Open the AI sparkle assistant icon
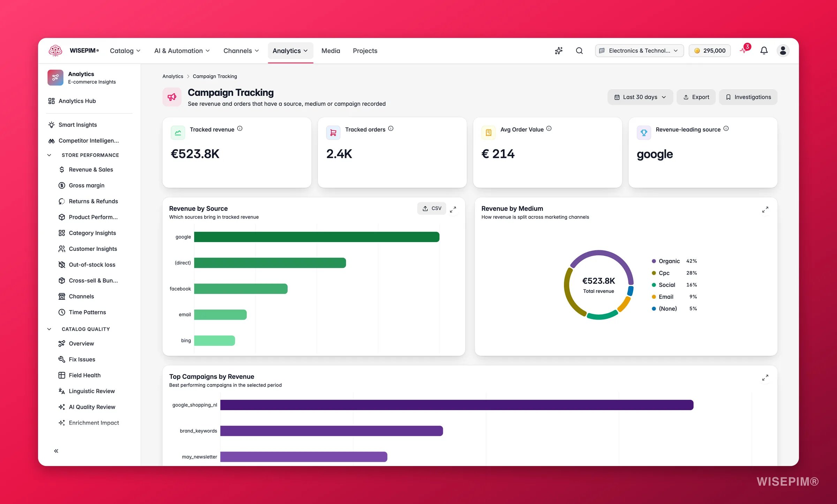Screen dimensions: 837x504 coord(559,51)
